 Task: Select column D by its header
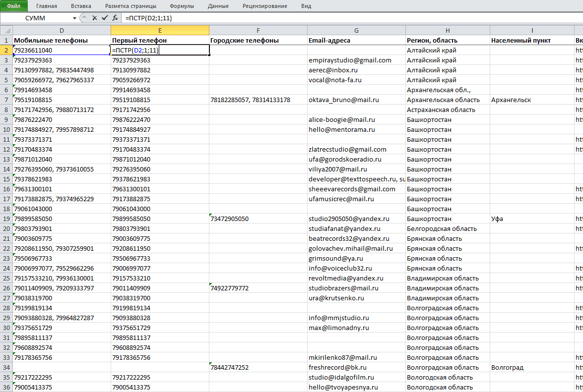pos(62,30)
